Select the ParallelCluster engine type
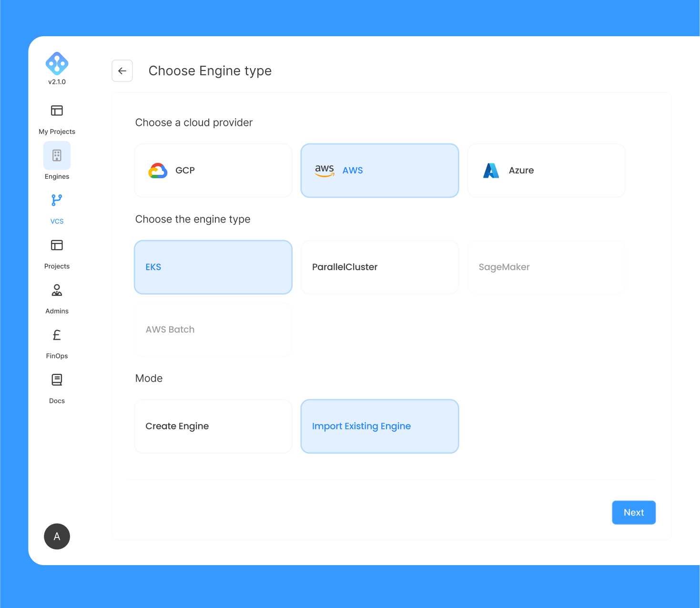 pyautogui.click(x=380, y=267)
